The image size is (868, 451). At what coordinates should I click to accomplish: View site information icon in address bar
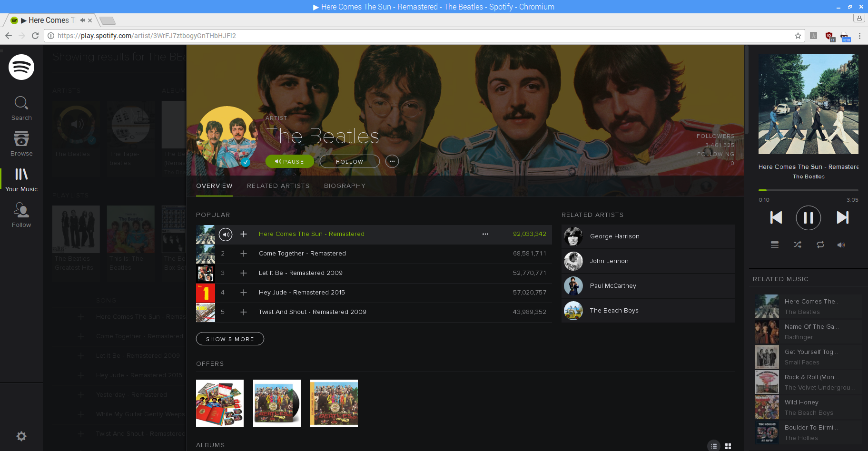[51, 36]
